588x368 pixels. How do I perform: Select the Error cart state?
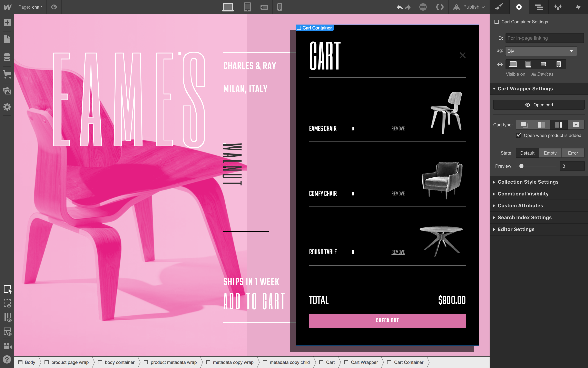pos(573,153)
